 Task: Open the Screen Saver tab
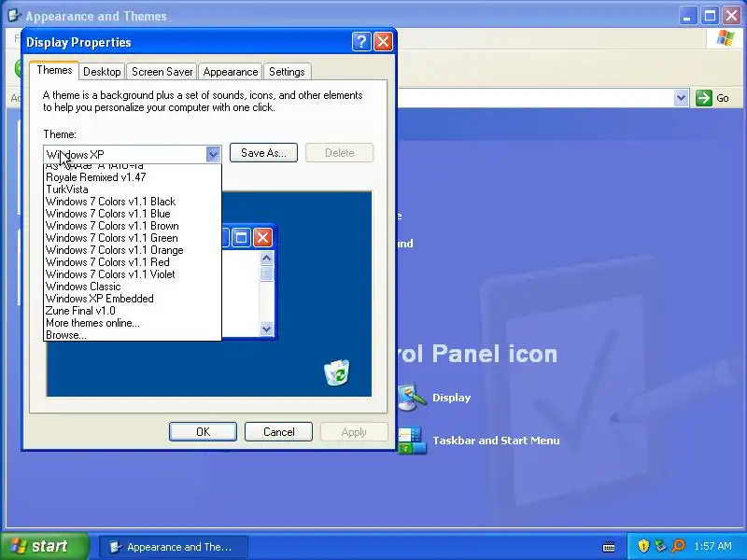pos(162,72)
